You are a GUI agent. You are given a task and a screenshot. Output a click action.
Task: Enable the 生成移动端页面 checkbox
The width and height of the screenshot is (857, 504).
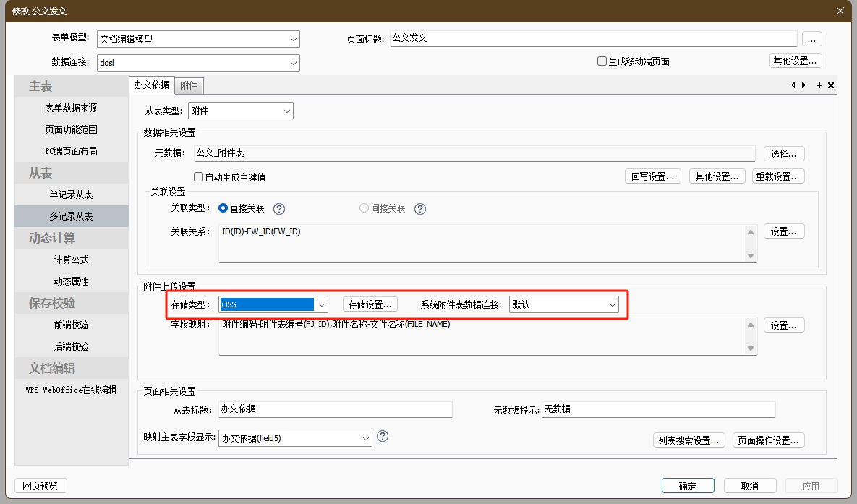pyautogui.click(x=602, y=61)
